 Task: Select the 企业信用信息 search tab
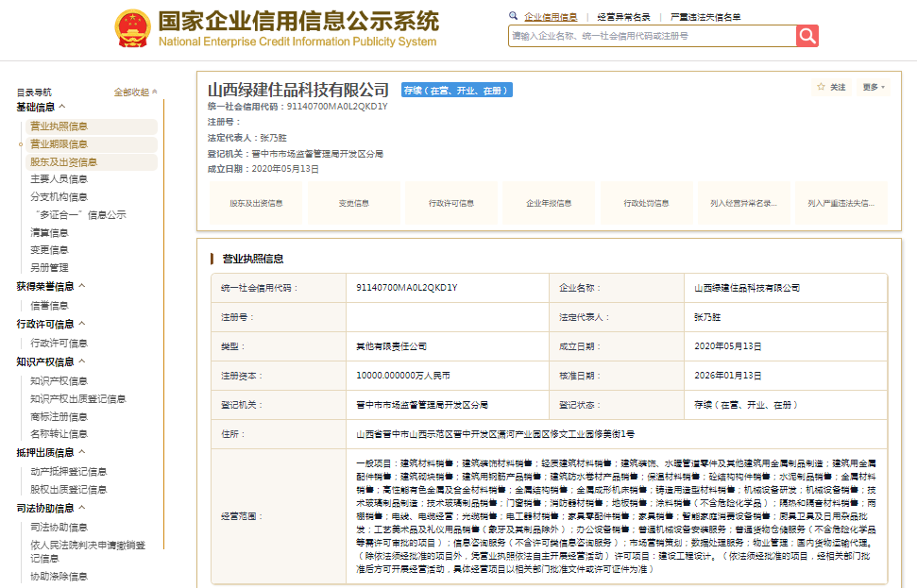click(550, 16)
